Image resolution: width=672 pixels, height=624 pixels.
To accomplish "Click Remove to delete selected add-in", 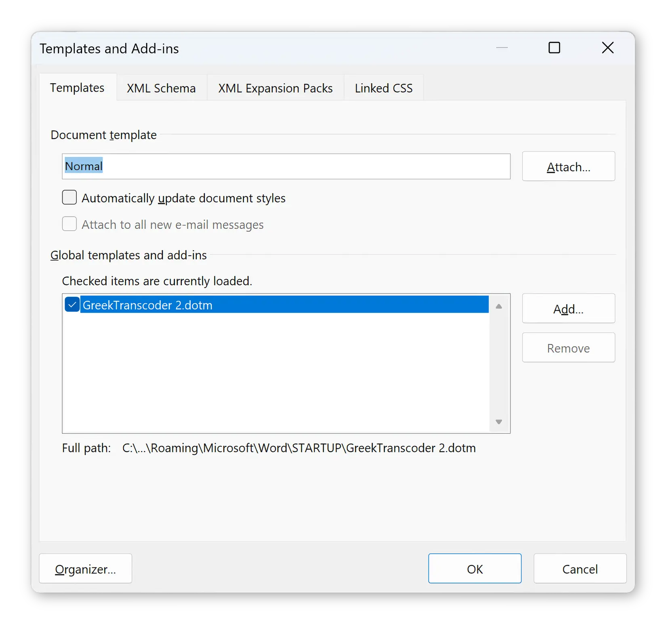I will (x=568, y=348).
